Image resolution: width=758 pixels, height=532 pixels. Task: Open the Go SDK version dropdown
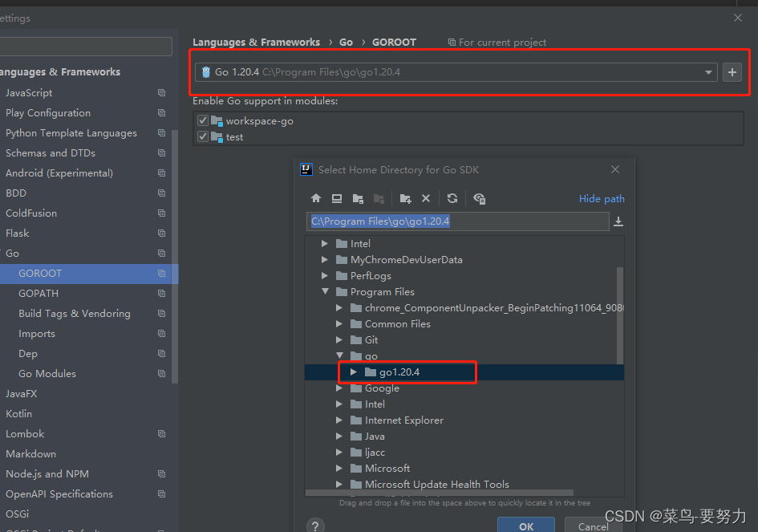[708, 71]
